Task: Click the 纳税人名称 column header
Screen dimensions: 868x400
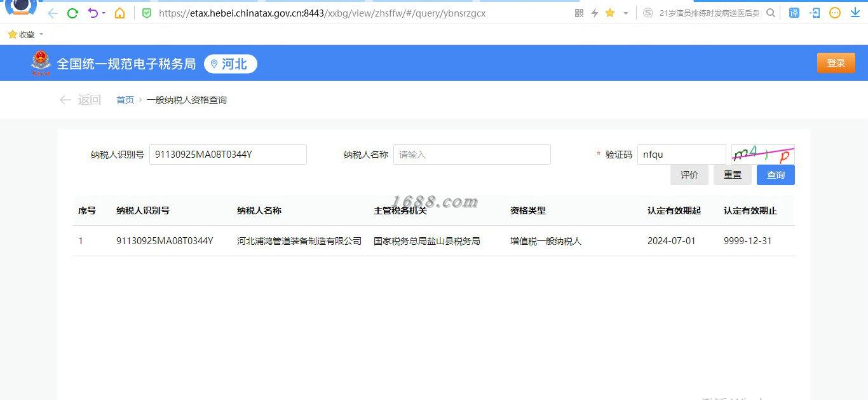Action: [259, 210]
